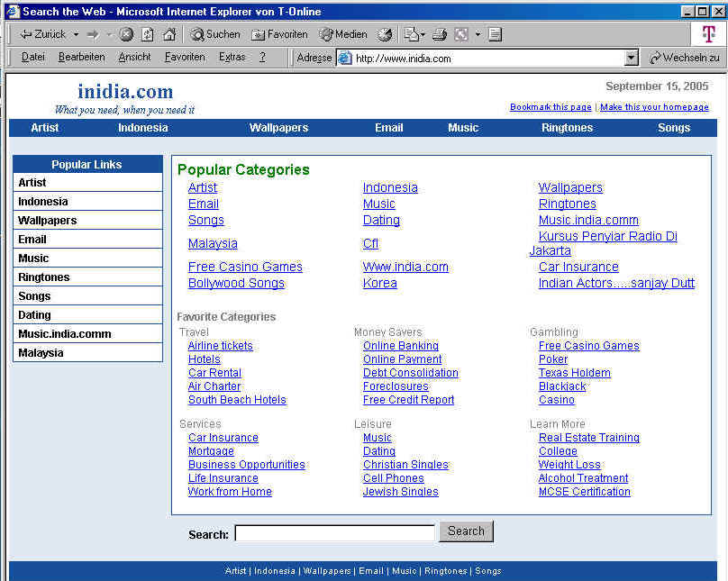
Task: Open the Debt Consolidation link
Action: 411,373
